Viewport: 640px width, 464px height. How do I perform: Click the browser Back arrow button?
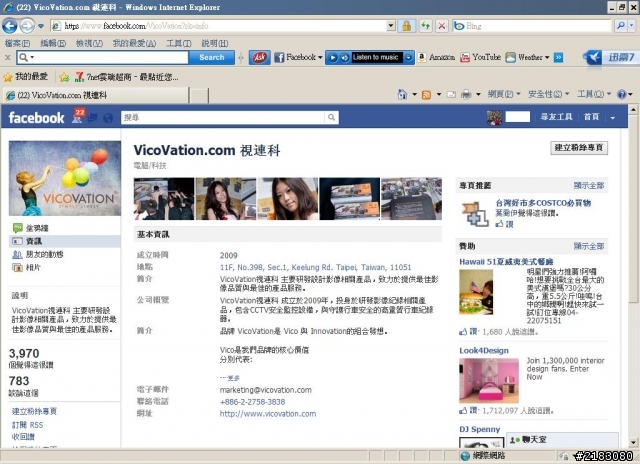click(10, 26)
